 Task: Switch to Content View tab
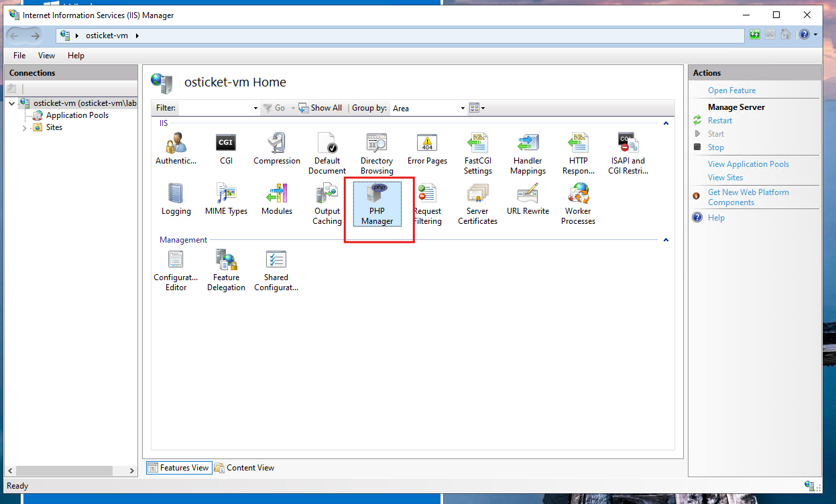coord(244,468)
